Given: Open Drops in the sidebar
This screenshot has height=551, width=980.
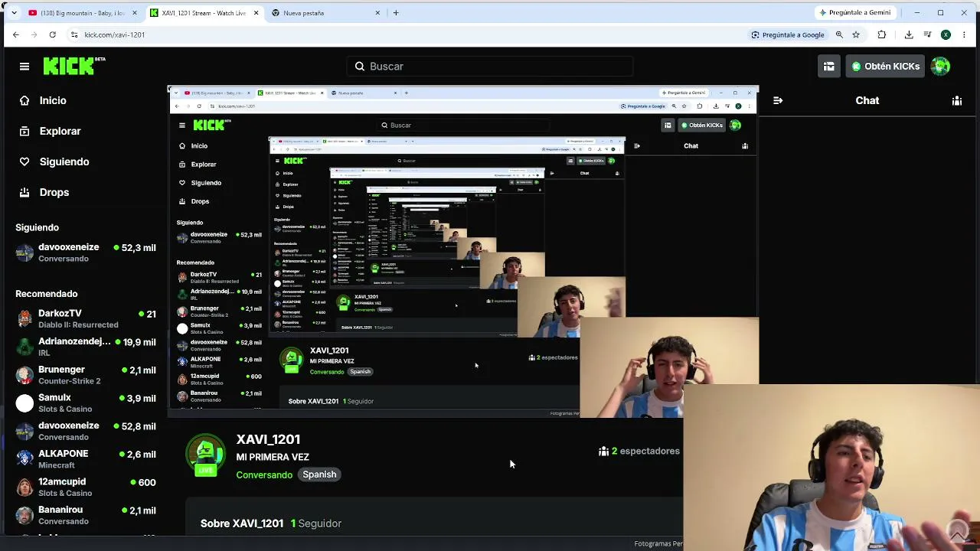Looking at the screenshot, I should (54, 192).
